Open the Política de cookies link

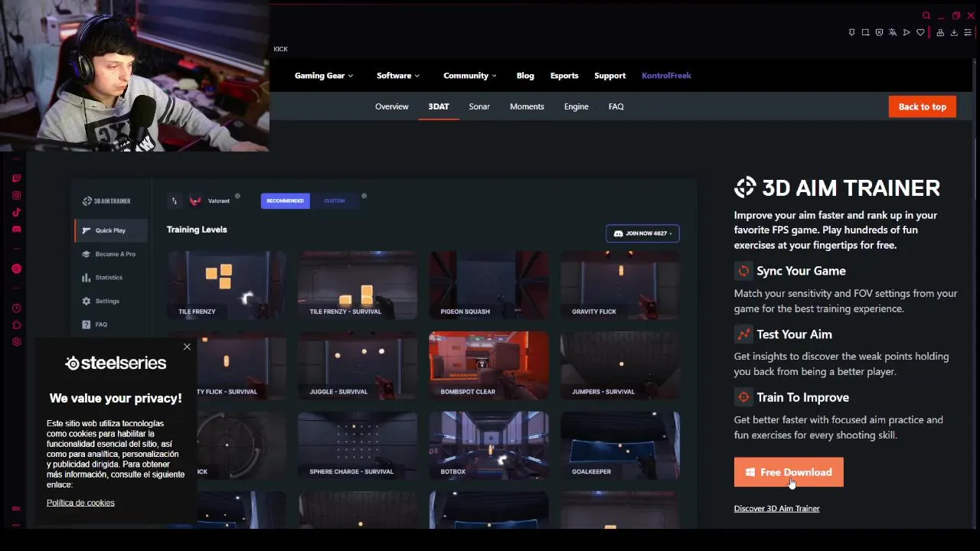[x=80, y=503]
